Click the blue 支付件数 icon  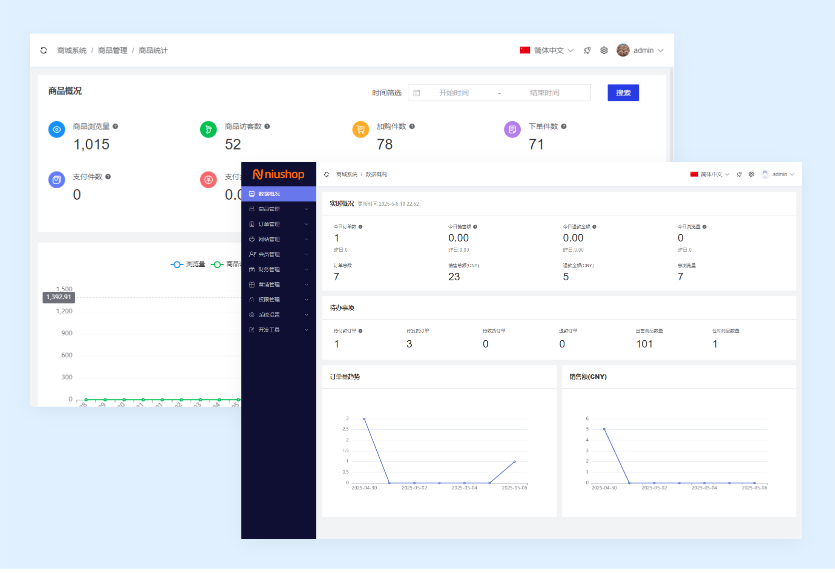[x=56, y=180]
